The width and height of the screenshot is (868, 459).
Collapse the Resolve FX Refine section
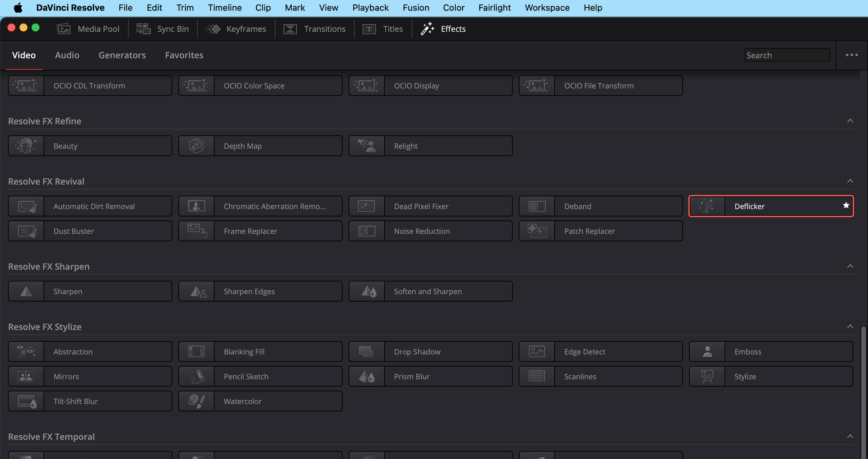850,121
